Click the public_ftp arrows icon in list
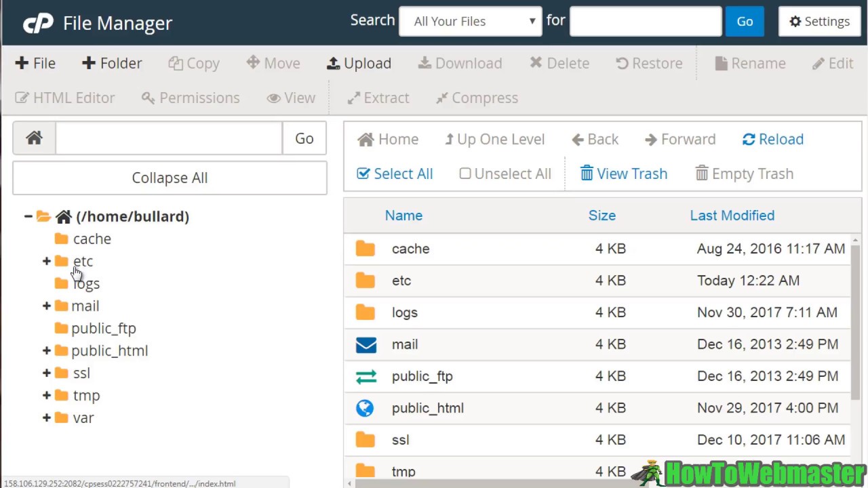 click(366, 376)
